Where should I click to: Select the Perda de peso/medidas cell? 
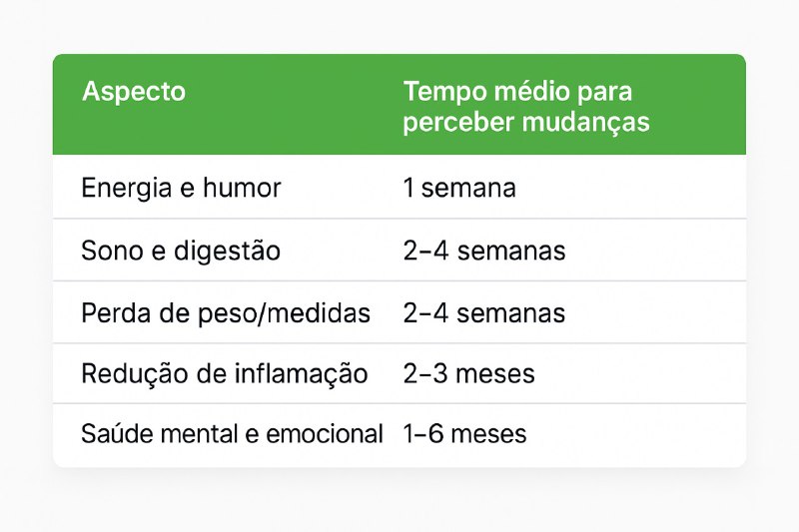click(x=226, y=313)
